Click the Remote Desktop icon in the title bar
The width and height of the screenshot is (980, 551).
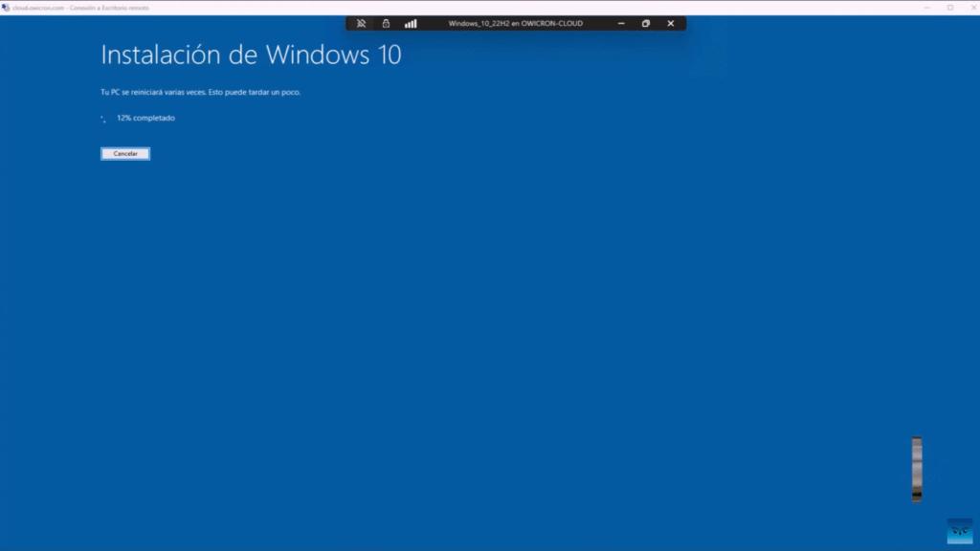point(6,7)
